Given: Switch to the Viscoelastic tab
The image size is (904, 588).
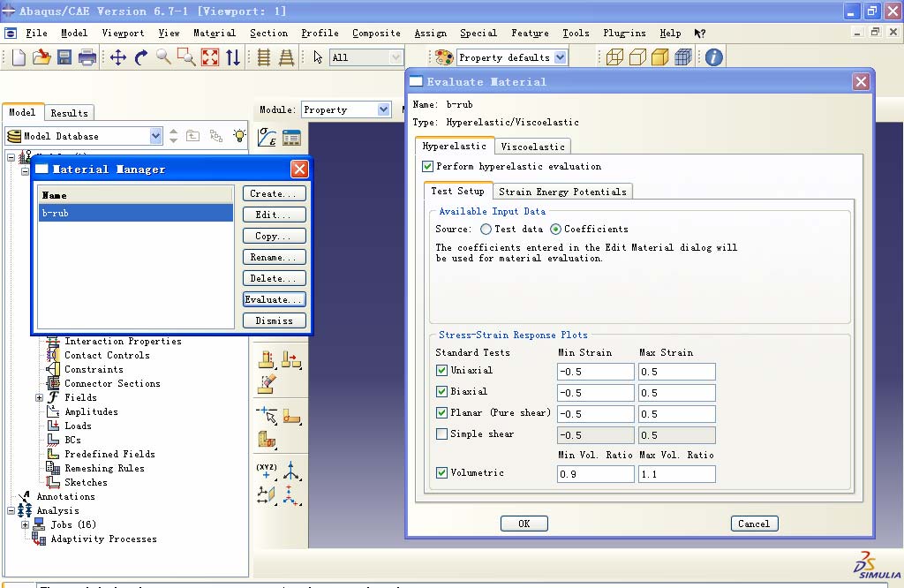Looking at the screenshot, I should pyautogui.click(x=532, y=147).
